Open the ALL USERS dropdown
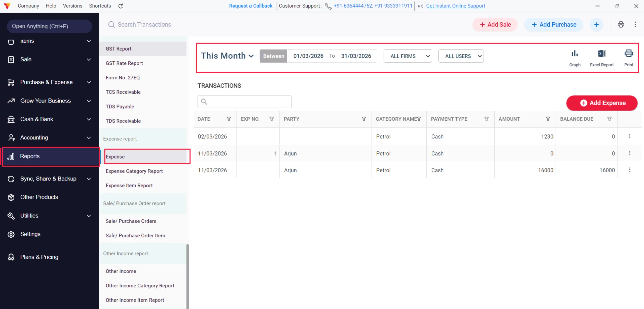This screenshot has width=644, height=309. (461, 56)
